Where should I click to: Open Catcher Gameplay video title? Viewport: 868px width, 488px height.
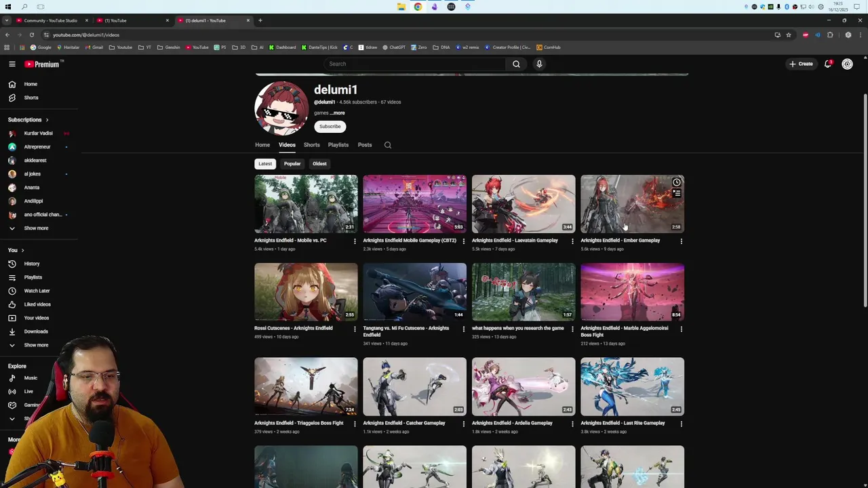(404, 423)
